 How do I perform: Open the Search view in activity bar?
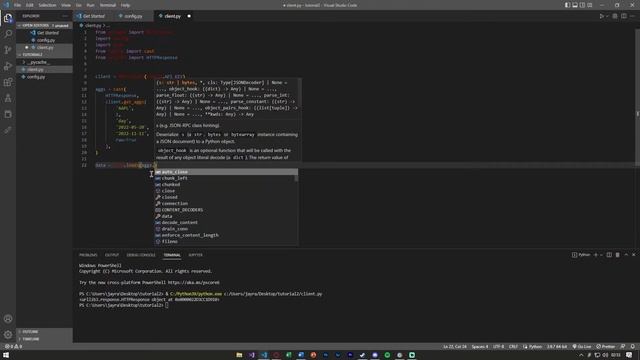(8, 34)
